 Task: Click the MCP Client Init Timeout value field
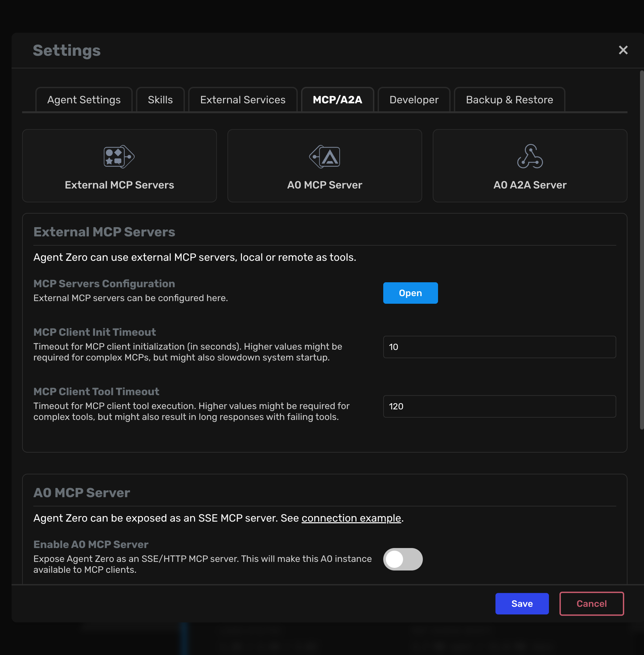499,347
